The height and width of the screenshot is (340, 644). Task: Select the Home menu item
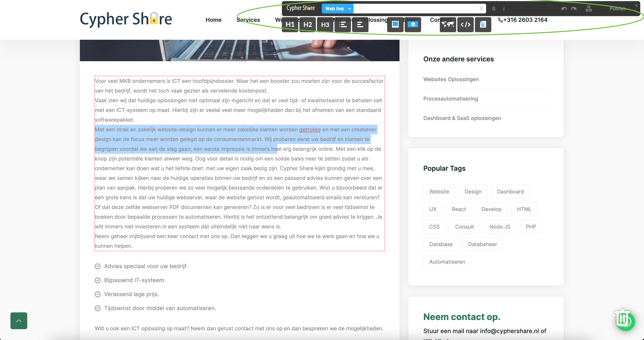213,20
